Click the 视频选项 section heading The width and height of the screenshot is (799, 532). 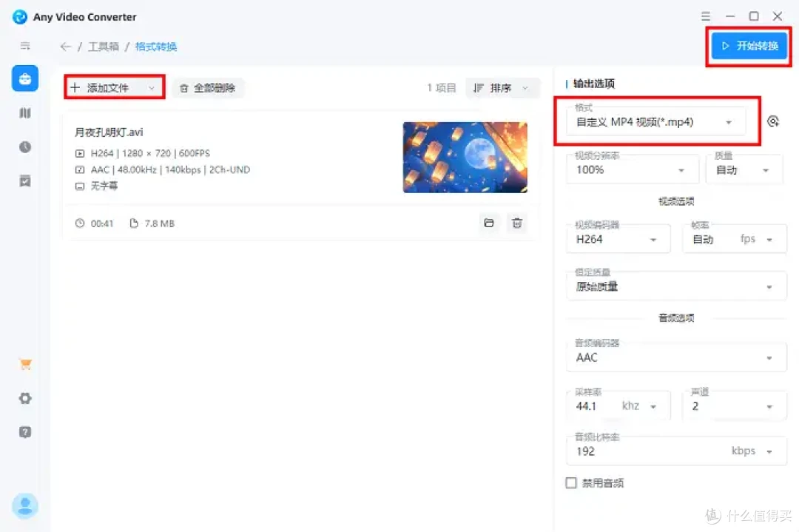676,201
